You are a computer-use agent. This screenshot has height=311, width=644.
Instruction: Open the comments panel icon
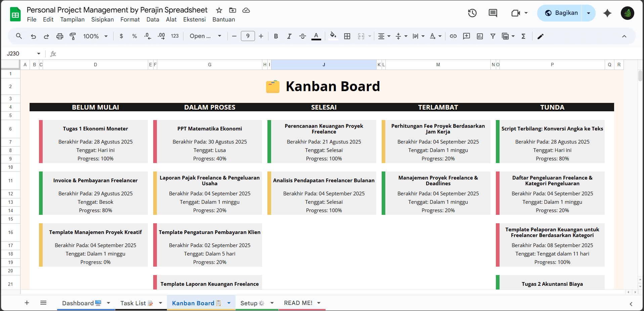click(x=493, y=13)
